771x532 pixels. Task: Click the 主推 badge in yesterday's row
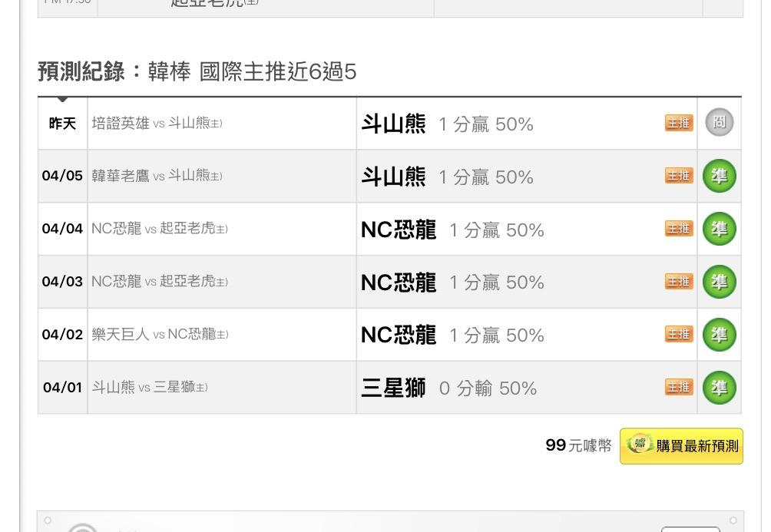[x=679, y=123]
